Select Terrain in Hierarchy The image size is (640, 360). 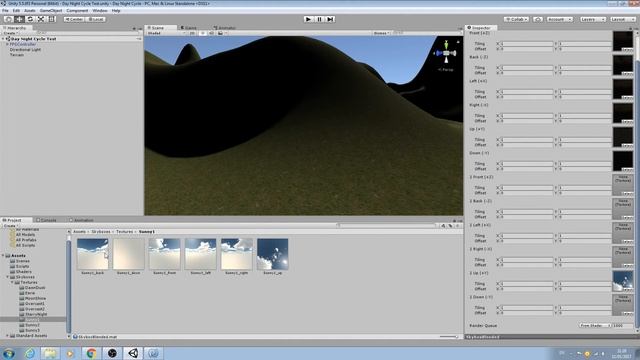point(17,55)
